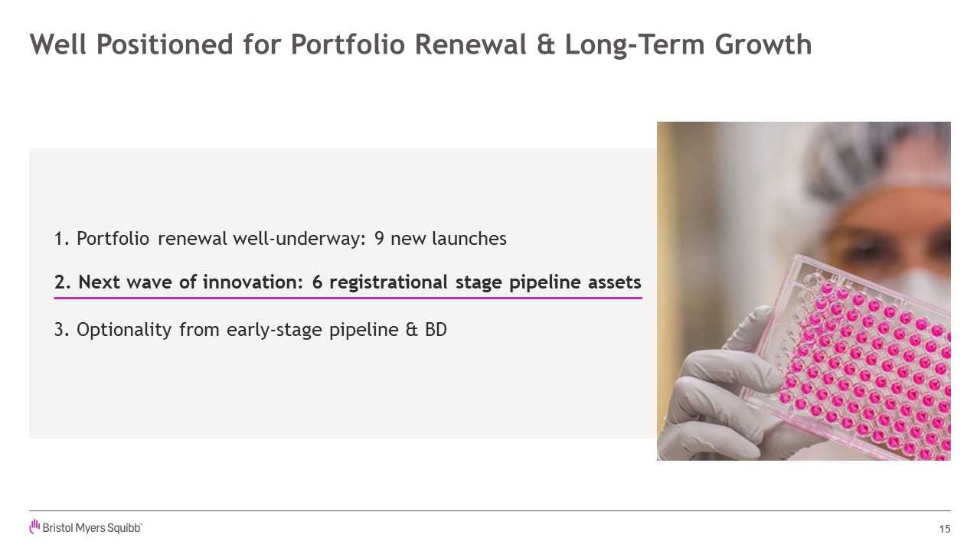Image resolution: width=980 pixels, height=551 pixels.
Task: Click the hair net on the scientist
Action: 880,153
